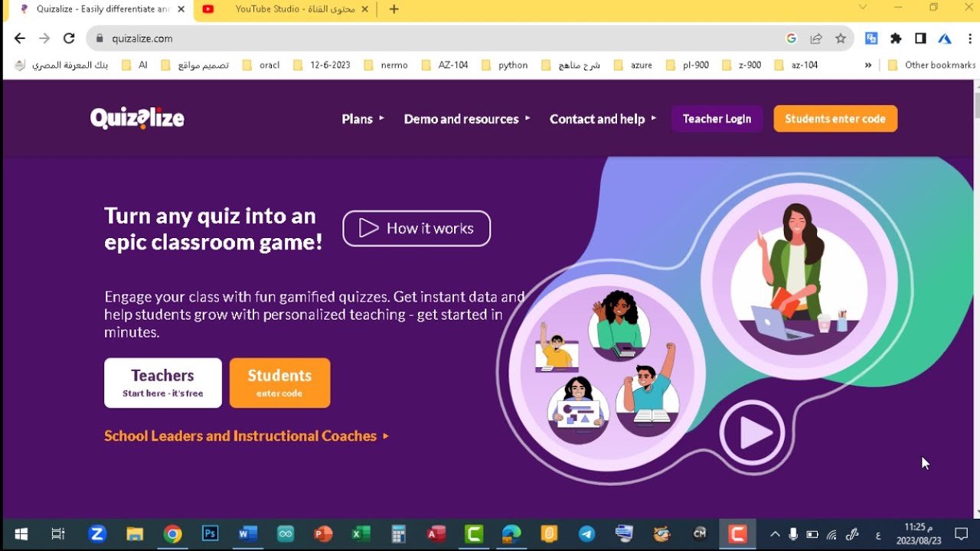
Task: Show hidden system tray icons
Action: pos(774,534)
